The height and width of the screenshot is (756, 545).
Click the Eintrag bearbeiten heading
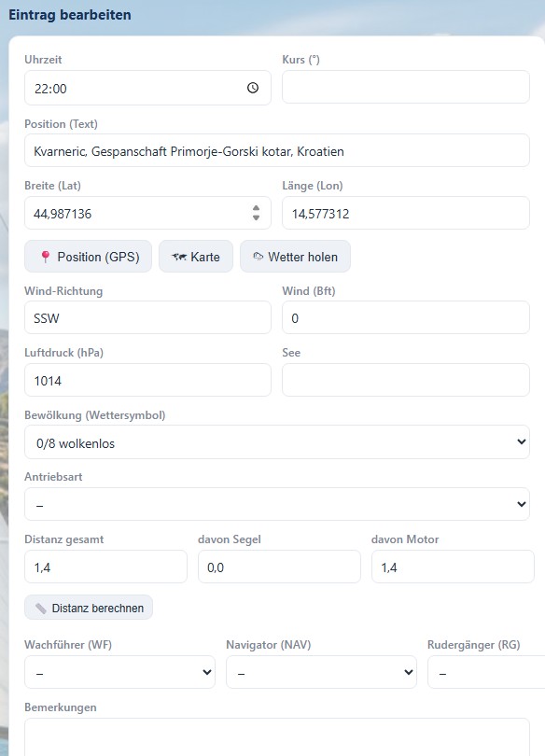(70, 14)
